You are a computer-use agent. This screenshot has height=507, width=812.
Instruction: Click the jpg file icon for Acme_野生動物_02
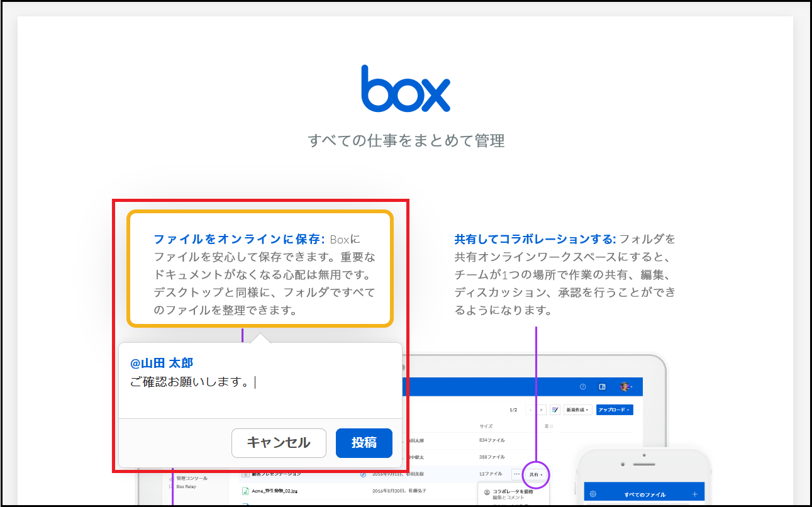pos(247,491)
